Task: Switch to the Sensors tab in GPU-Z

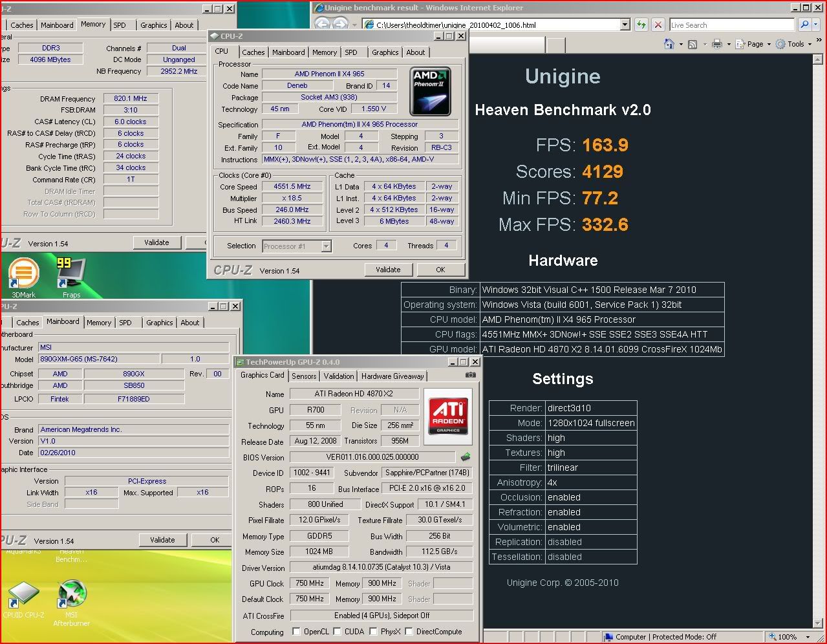Action: (x=304, y=376)
